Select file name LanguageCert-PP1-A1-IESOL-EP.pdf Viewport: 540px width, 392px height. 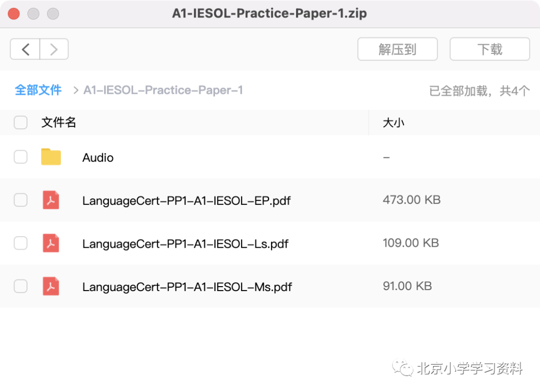pos(186,200)
